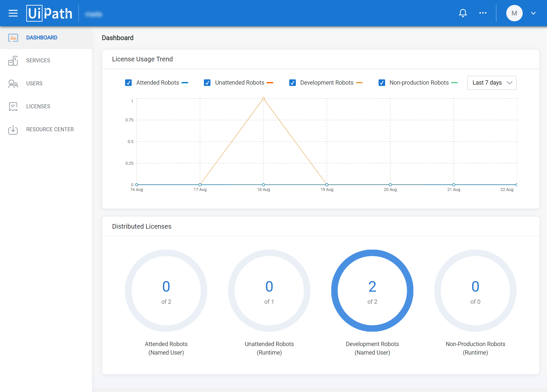Click the Attended Robots license circle

tap(166, 291)
